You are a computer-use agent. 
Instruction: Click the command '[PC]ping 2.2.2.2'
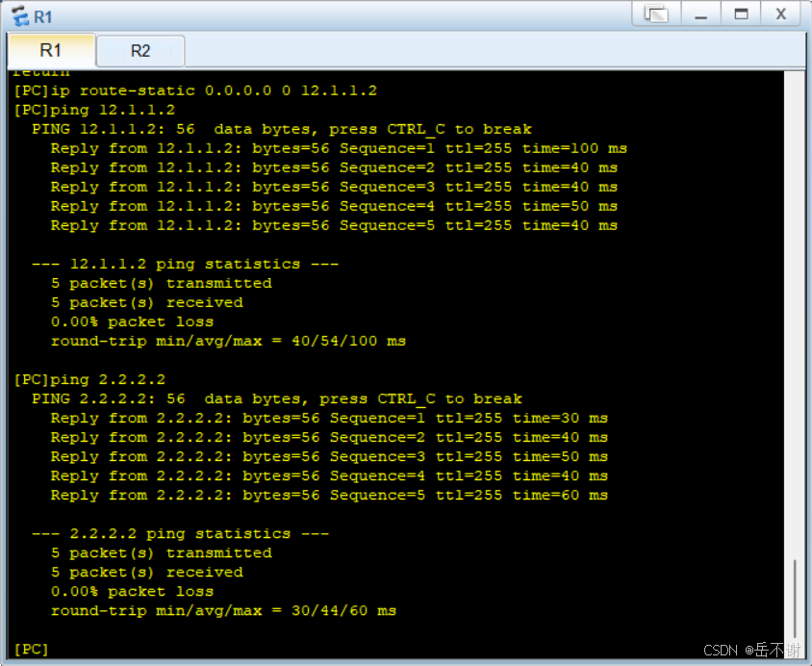tap(89, 379)
